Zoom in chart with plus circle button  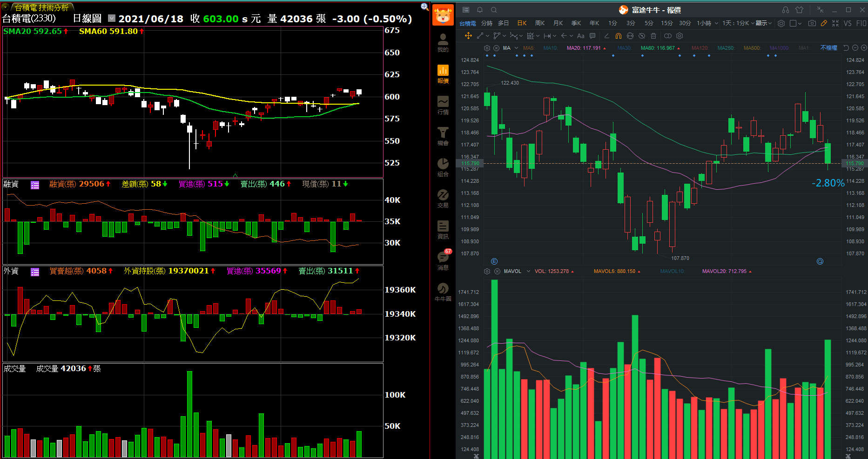pyautogui.click(x=864, y=48)
